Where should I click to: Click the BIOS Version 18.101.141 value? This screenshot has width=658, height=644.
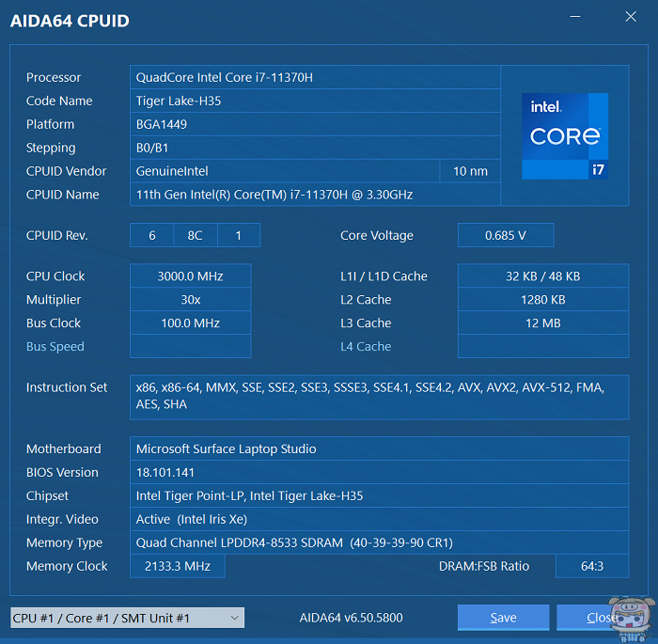click(379, 473)
